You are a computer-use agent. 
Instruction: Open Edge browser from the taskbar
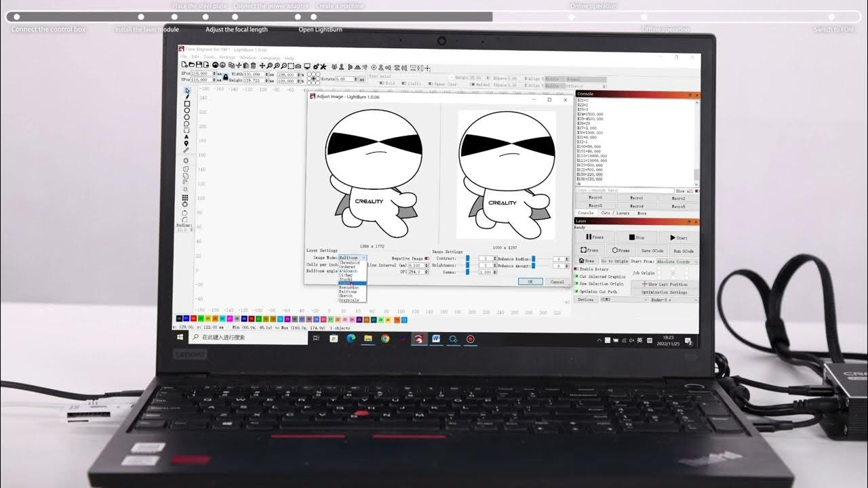(351, 338)
